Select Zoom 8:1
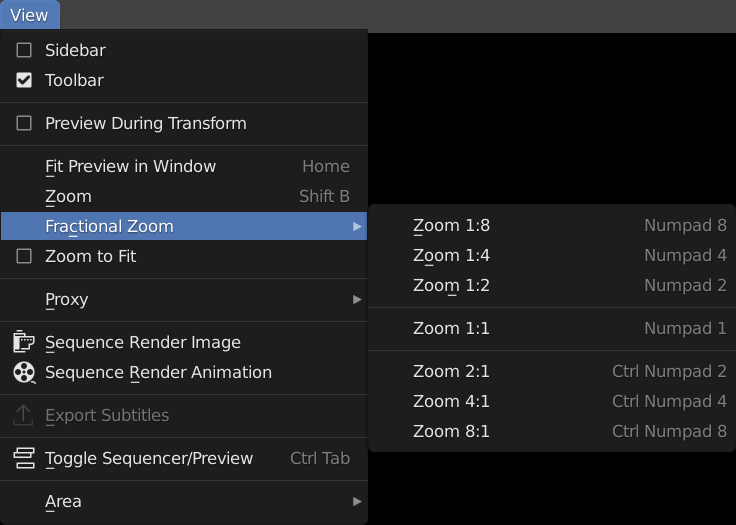736x525 pixels. (x=552, y=432)
